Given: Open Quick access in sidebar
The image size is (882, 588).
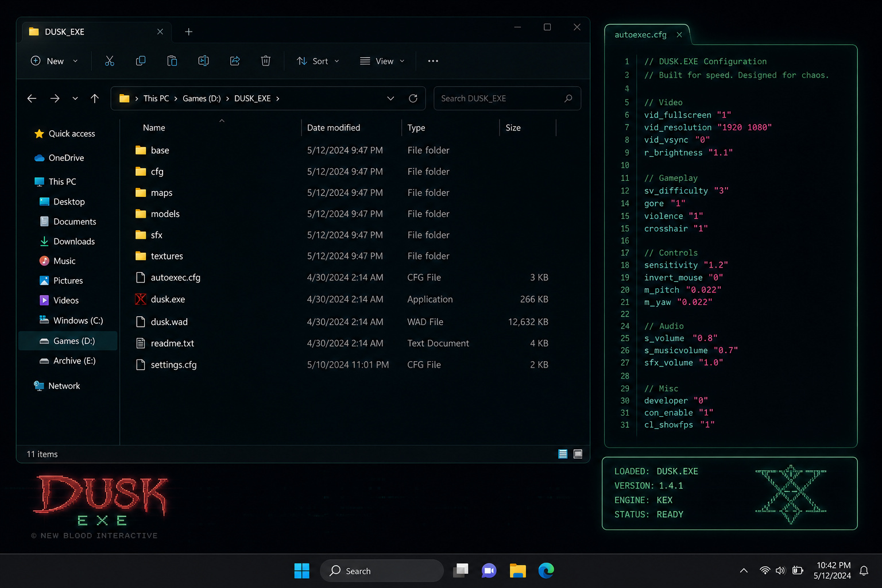Looking at the screenshot, I should coord(65,134).
